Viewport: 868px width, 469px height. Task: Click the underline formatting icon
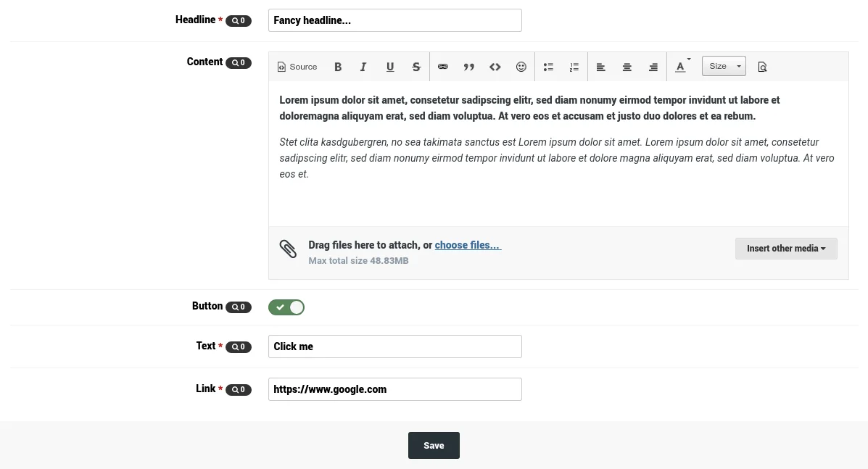click(x=390, y=67)
